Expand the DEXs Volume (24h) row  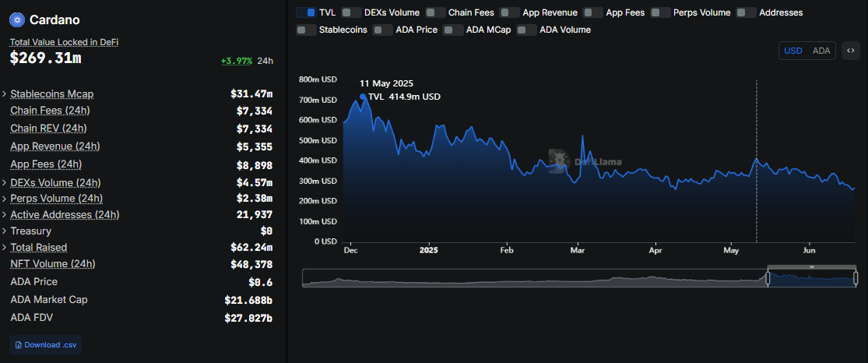5,182
